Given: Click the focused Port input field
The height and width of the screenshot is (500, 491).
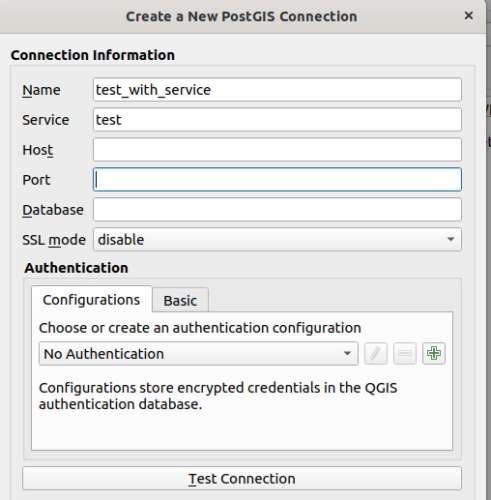Looking at the screenshot, I should pos(277,180).
